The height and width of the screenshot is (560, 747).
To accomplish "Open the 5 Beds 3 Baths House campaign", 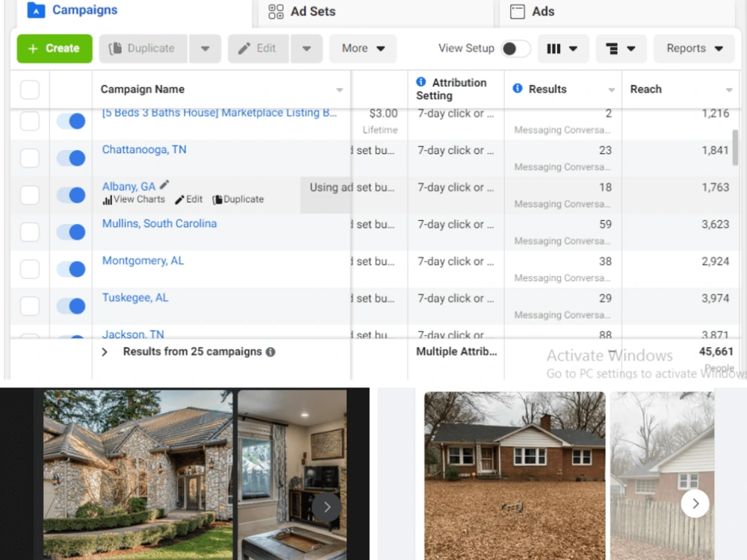I will click(220, 113).
